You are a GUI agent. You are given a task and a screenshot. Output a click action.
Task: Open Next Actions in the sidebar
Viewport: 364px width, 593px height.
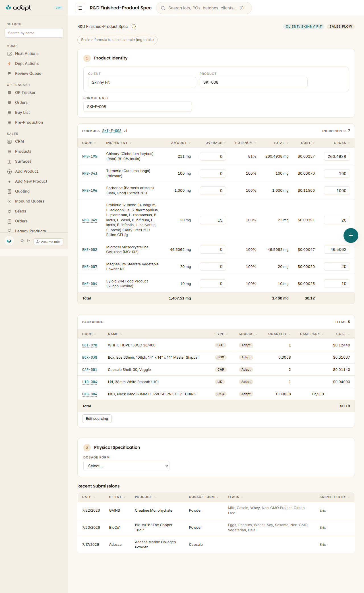27,53
